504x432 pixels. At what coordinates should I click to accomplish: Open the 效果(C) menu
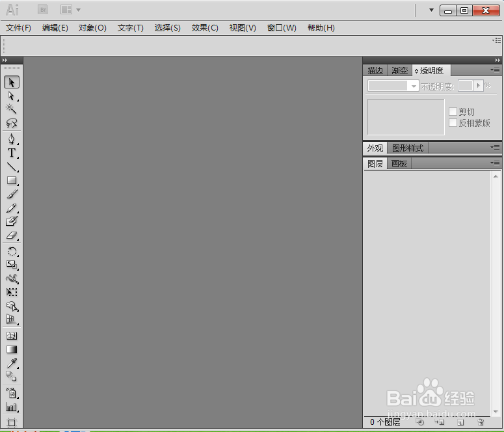click(205, 28)
